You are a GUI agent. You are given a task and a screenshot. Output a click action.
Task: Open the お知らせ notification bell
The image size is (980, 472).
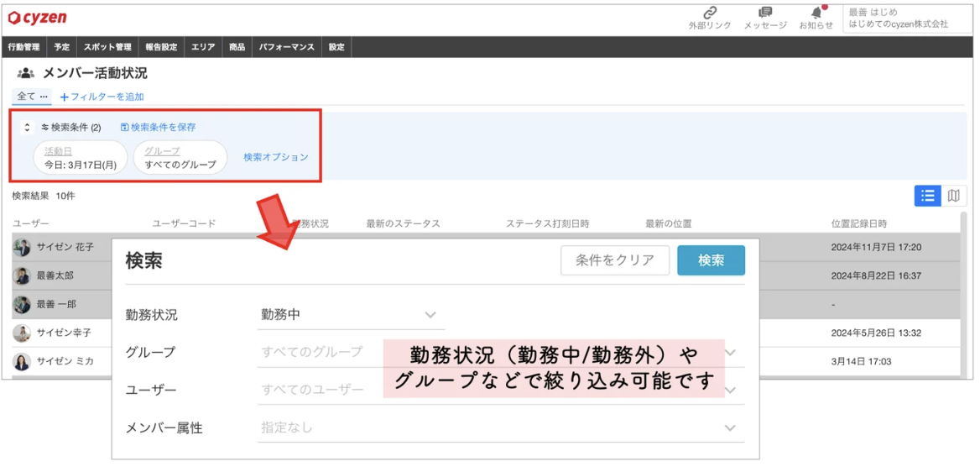pyautogui.click(x=816, y=13)
